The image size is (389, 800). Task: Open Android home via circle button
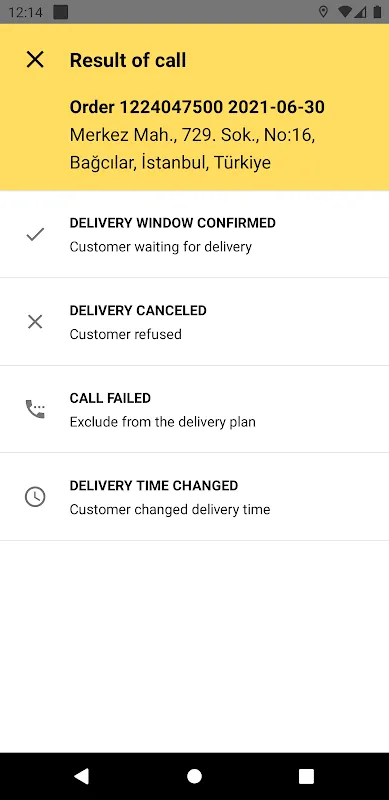point(194,776)
